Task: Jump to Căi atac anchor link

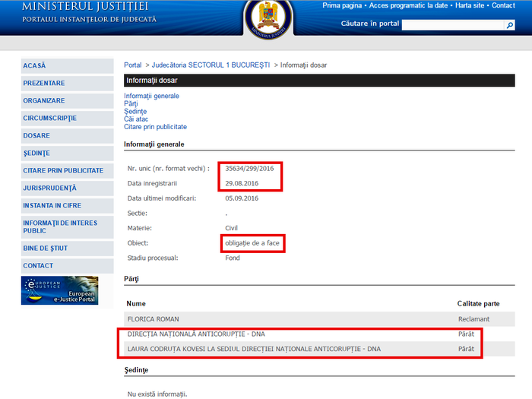Action: pyautogui.click(x=136, y=119)
